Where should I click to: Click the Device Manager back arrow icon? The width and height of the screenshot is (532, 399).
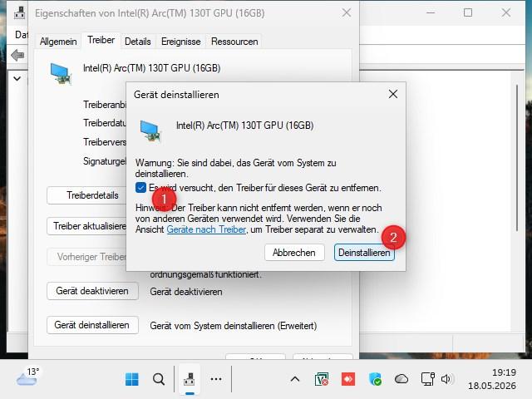[17, 55]
